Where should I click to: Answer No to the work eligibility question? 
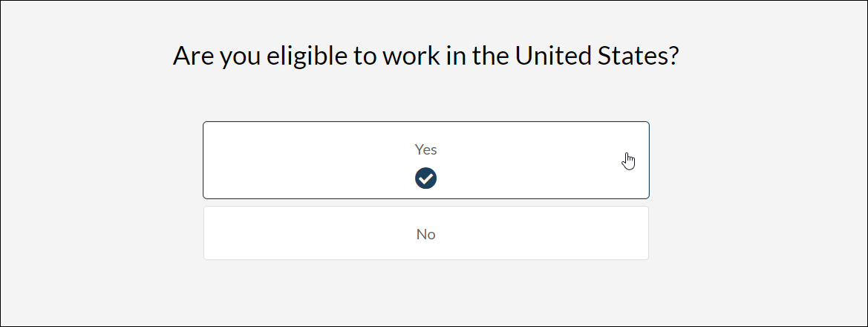425,233
